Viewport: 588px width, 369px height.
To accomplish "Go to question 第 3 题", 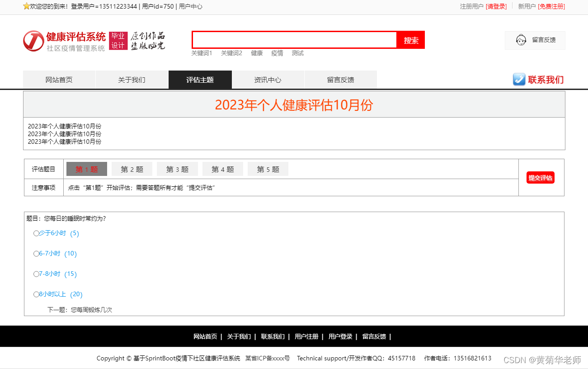I will click(177, 169).
